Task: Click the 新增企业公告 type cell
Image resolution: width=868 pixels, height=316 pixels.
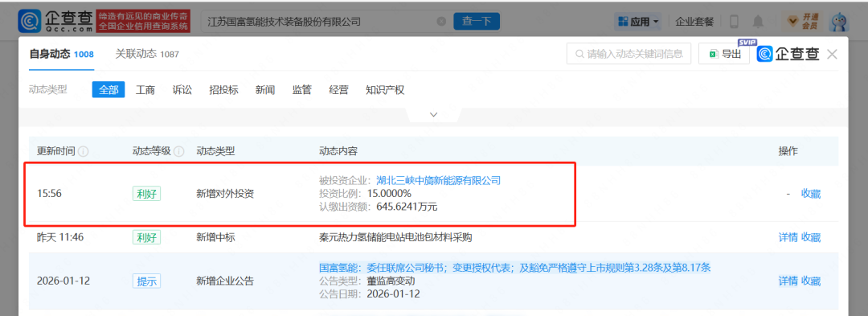Action: tap(225, 281)
